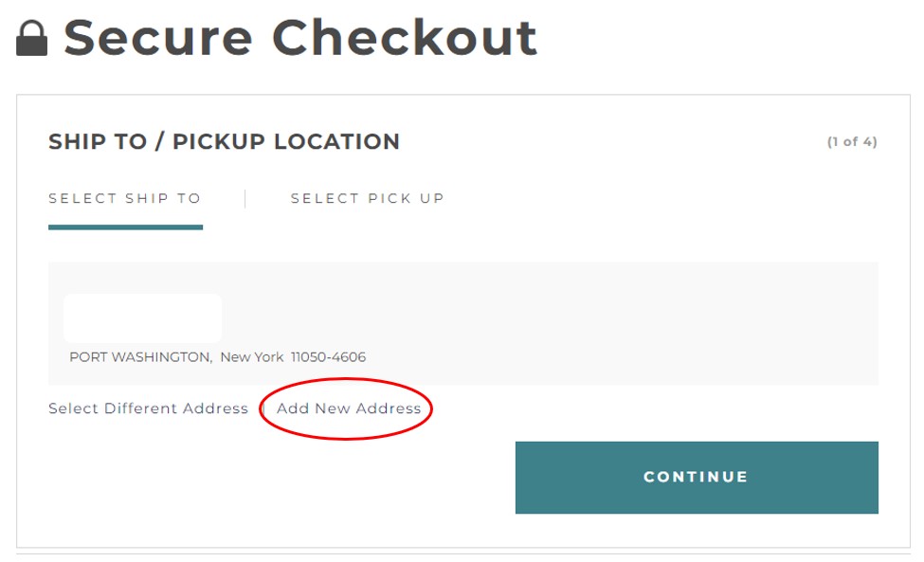Click the padlock icon beside Secure Checkout
This screenshot has width=924, height=562.
(32, 39)
